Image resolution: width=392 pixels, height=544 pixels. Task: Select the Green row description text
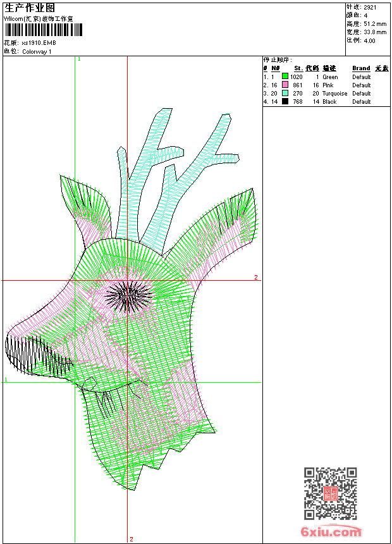click(330, 77)
